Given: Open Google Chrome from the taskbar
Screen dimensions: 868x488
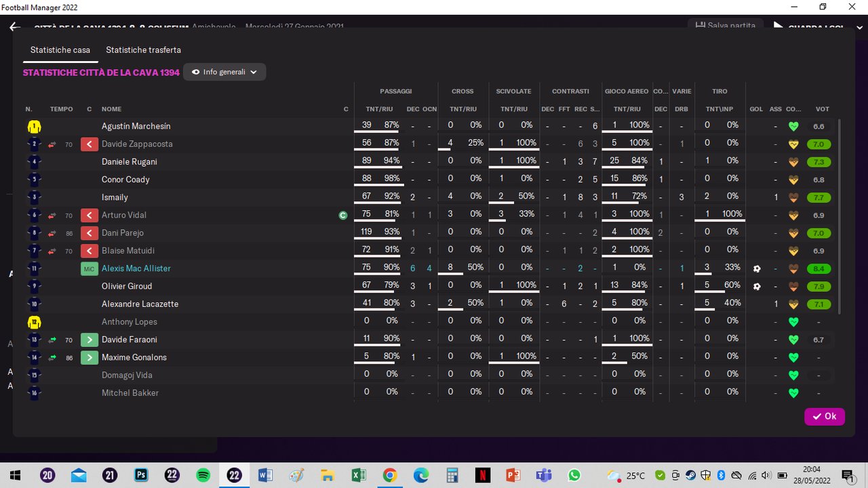Looking at the screenshot, I should (389, 475).
